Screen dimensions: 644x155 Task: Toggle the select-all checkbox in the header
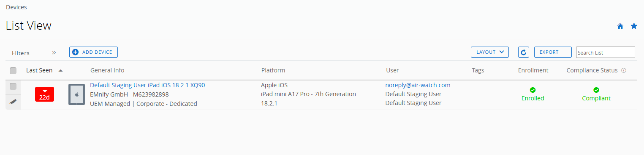click(13, 71)
